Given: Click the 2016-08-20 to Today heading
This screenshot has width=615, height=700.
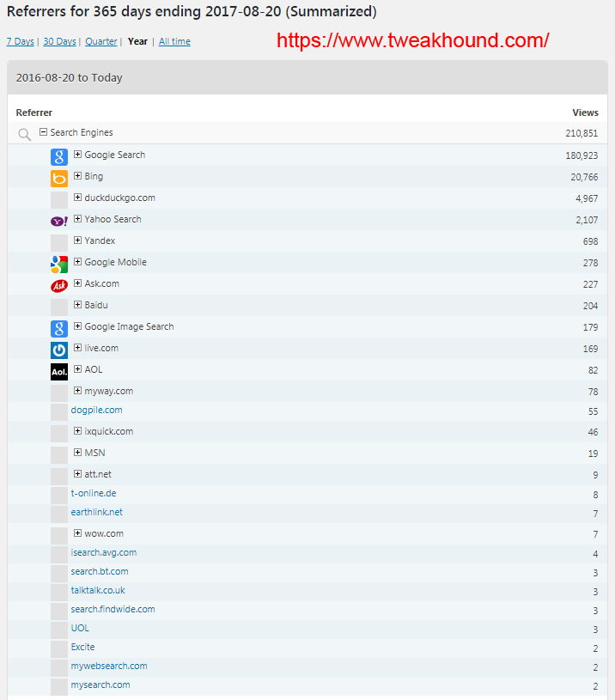Looking at the screenshot, I should 70,77.
